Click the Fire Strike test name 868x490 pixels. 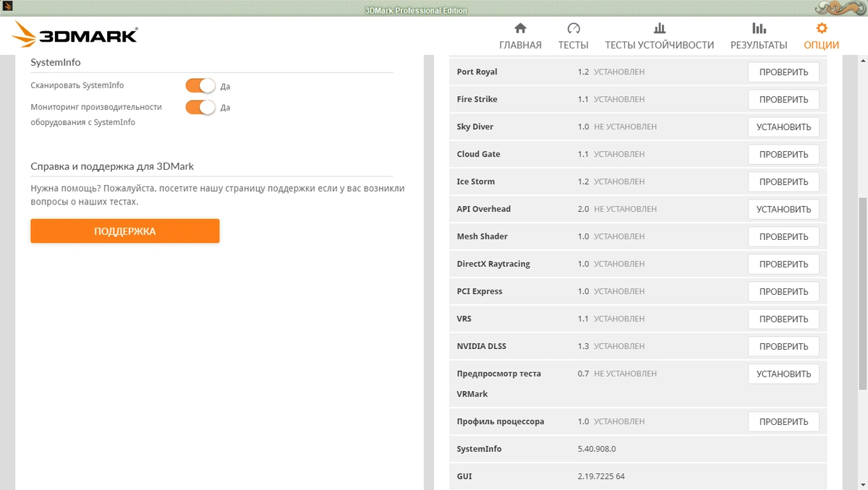tap(477, 100)
